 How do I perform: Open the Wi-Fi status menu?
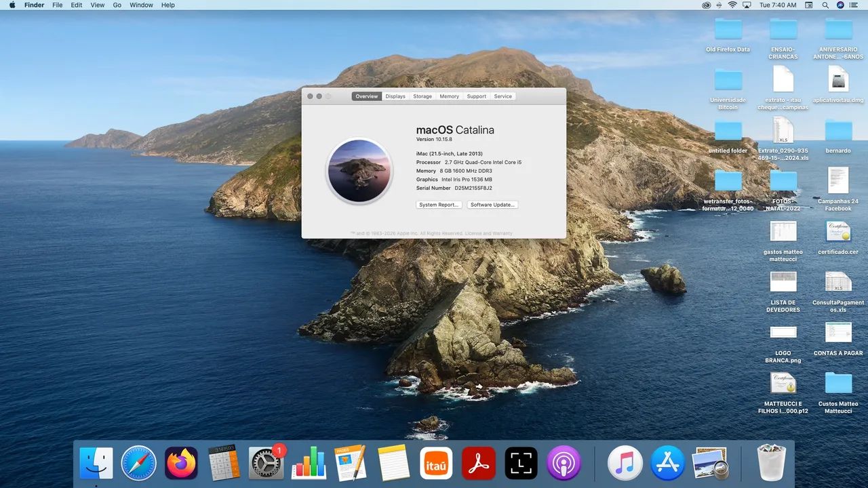coord(732,5)
